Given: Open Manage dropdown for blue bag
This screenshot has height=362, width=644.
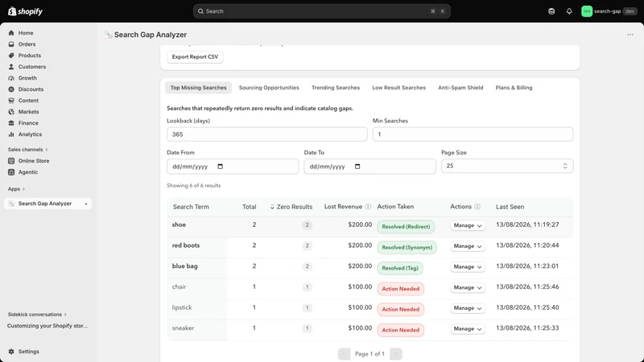Looking at the screenshot, I should pyautogui.click(x=468, y=267).
